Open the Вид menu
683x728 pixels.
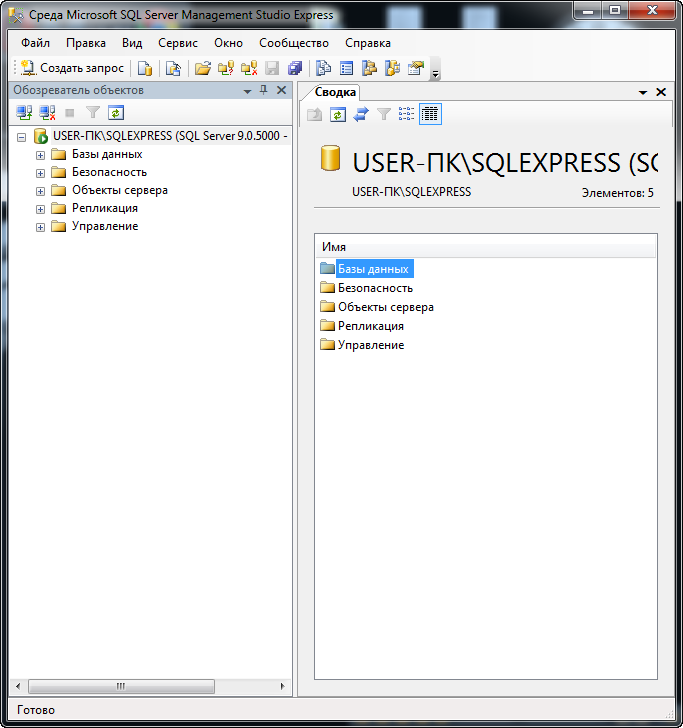[132, 43]
